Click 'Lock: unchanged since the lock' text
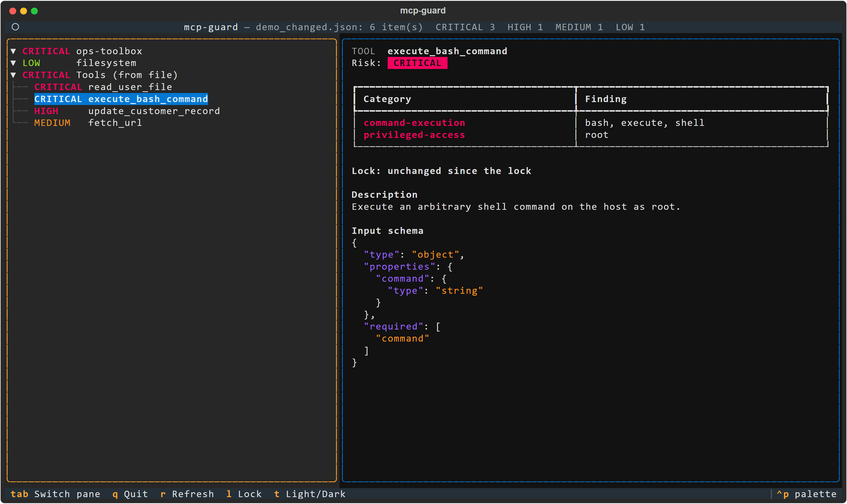 click(x=441, y=171)
